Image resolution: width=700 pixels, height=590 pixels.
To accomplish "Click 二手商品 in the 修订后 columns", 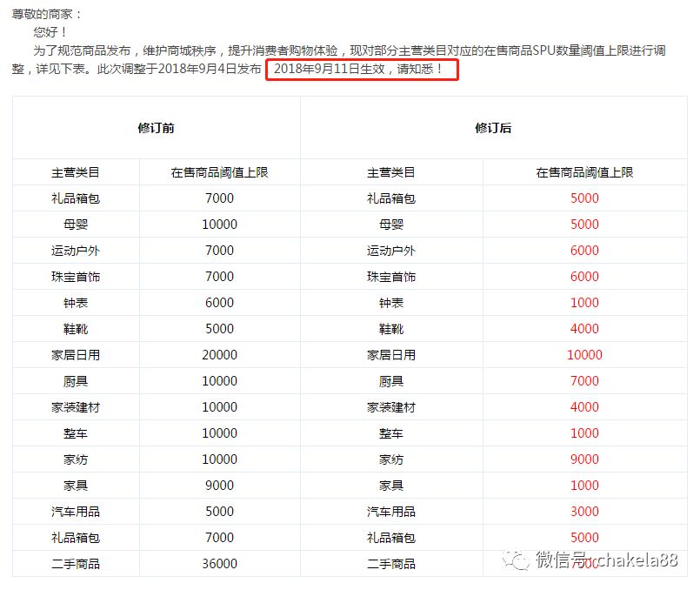I will coord(391,564).
